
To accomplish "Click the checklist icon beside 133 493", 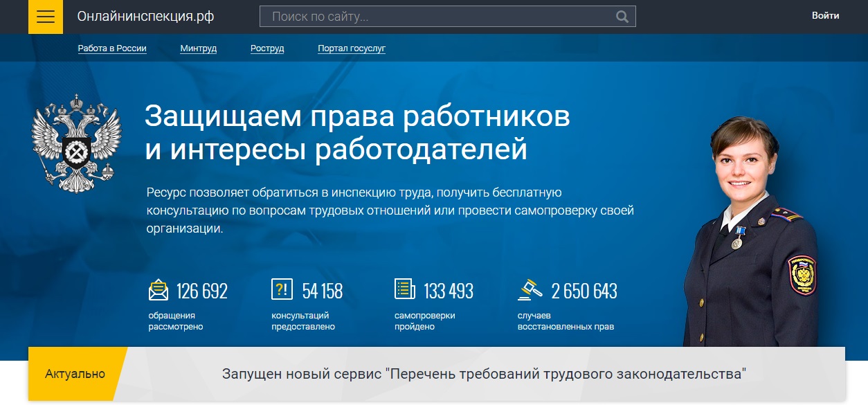I will click(404, 289).
